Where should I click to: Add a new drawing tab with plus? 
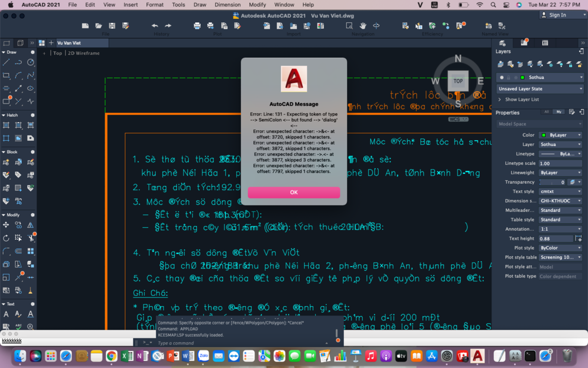pos(51,43)
